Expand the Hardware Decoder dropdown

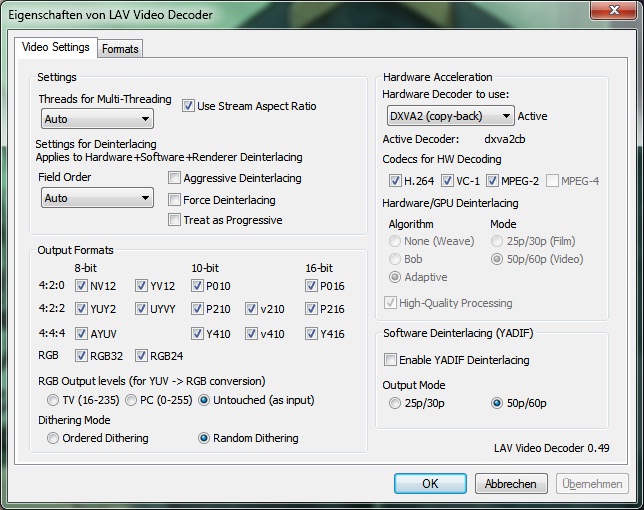click(x=451, y=116)
